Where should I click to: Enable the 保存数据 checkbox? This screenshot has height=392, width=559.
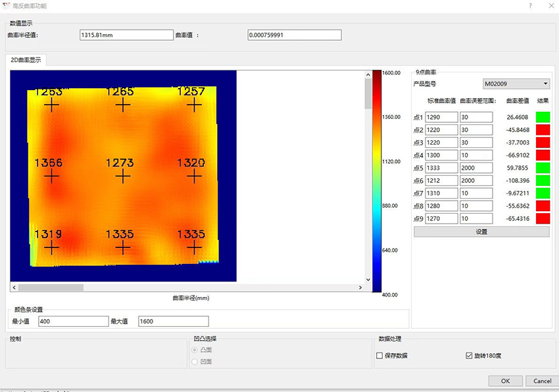click(379, 356)
